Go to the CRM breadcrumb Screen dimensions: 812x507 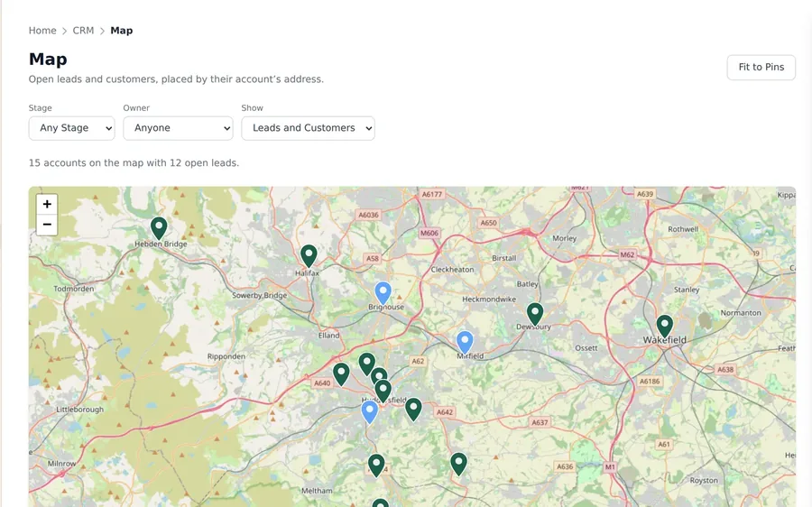coord(83,31)
